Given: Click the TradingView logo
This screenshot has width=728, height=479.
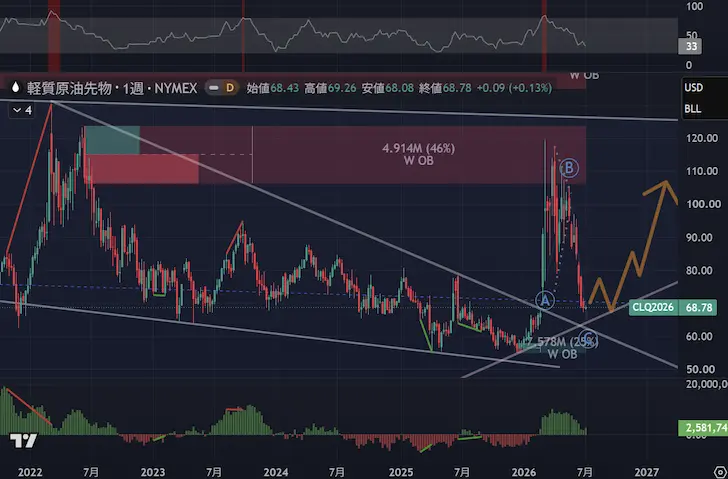Looking at the screenshot, I should 23,440.
